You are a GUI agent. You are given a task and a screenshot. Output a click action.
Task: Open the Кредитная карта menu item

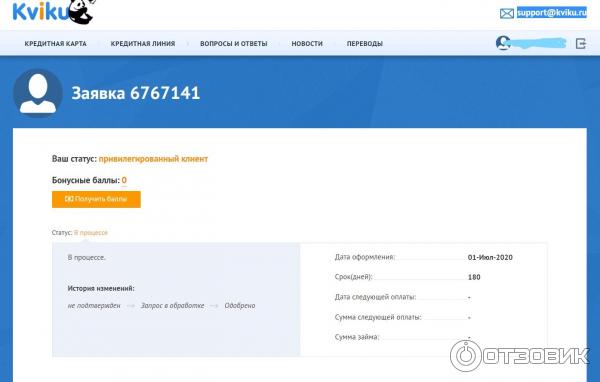tap(55, 44)
